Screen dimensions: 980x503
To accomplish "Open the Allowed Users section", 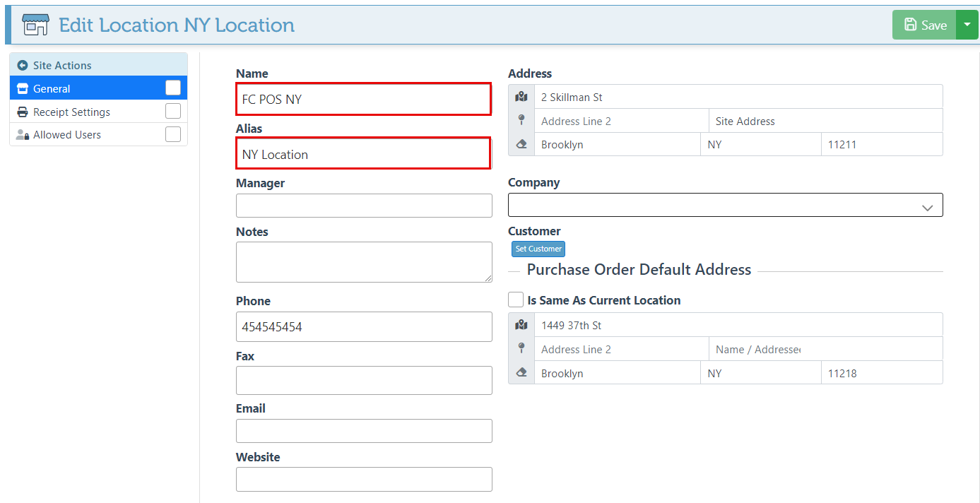I will pos(67,134).
